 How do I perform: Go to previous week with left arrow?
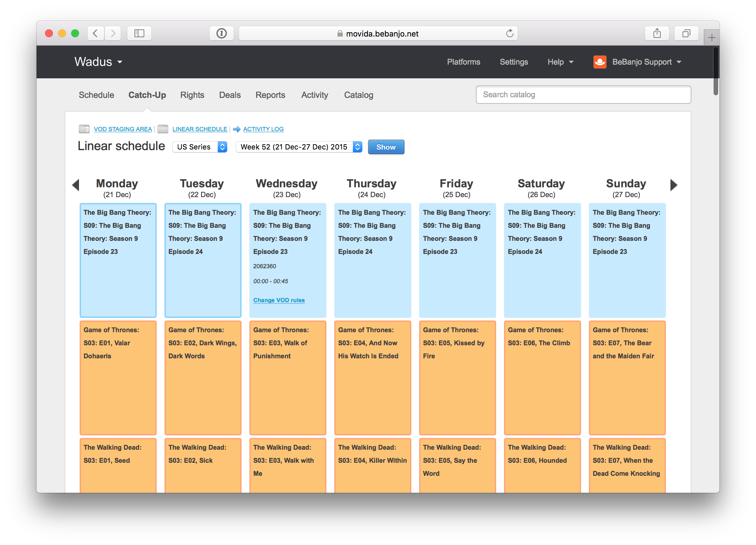tap(76, 185)
